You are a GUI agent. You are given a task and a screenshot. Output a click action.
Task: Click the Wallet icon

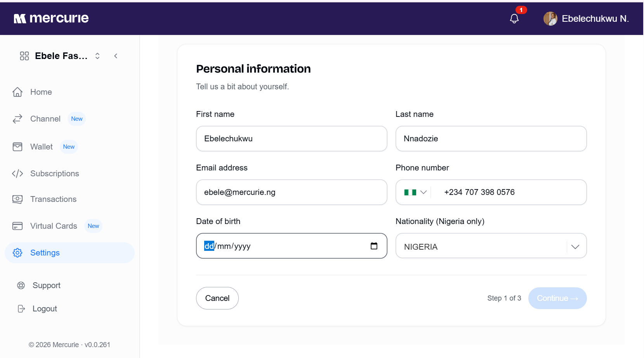tap(17, 147)
